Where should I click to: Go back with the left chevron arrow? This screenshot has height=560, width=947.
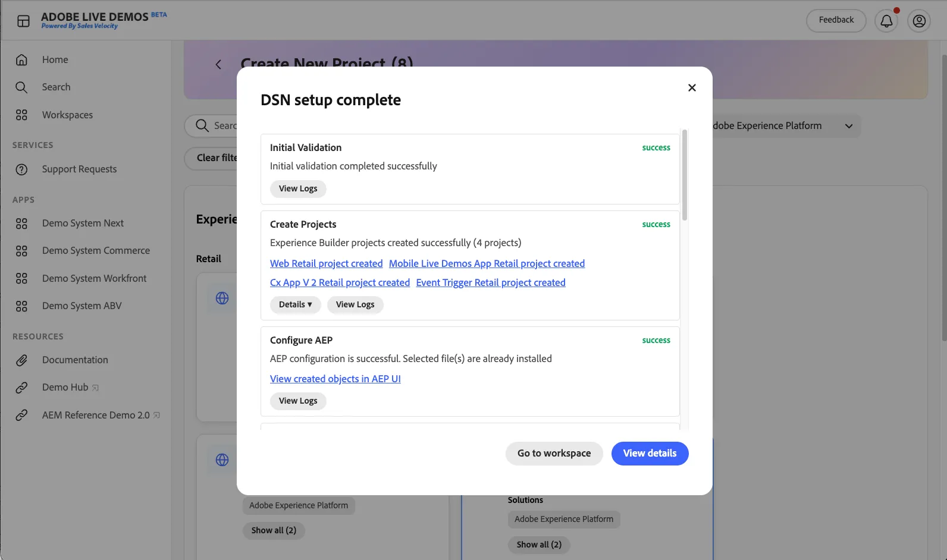pyautogui.click(x=218, y=64)
